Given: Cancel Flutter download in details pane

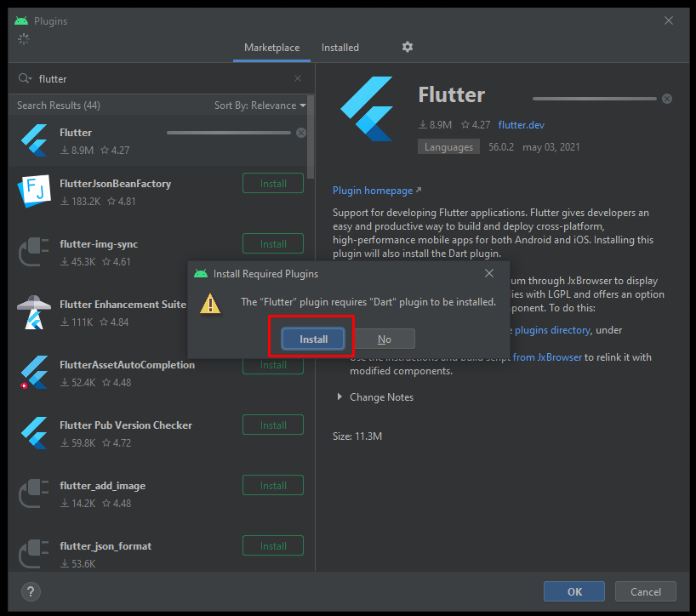Looking at the screenshot, I should [x=667, y=99].
